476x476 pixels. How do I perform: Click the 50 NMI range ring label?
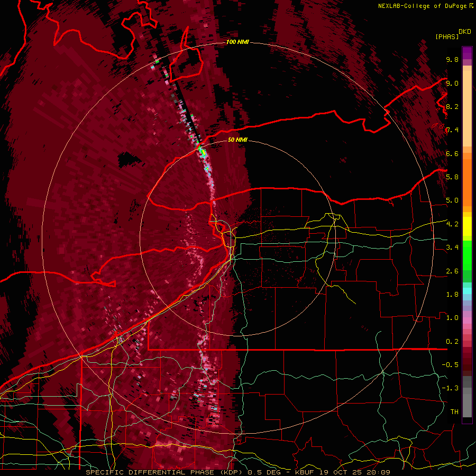[237, 140]
